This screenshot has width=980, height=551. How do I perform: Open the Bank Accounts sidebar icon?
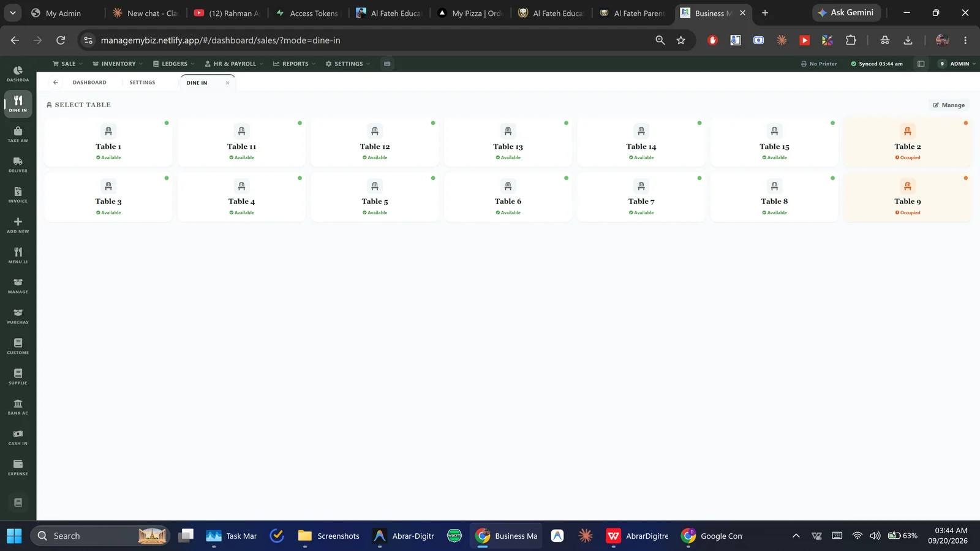18,407
